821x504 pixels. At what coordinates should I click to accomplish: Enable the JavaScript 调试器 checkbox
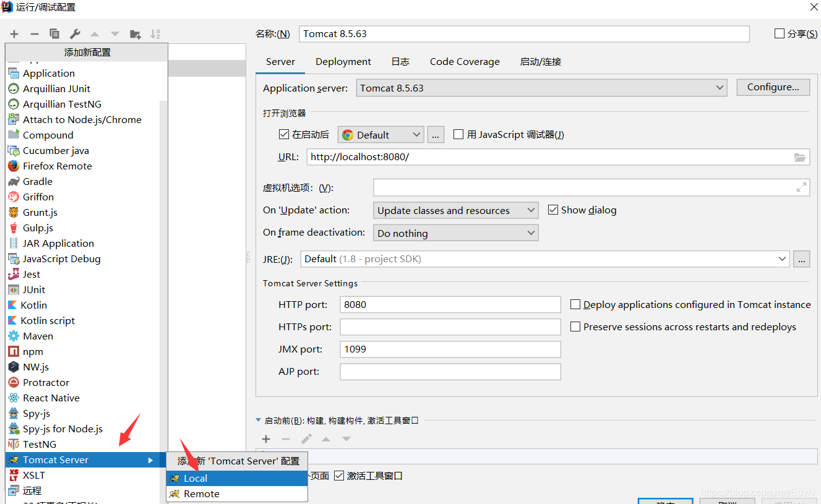(x=458, y=134)
